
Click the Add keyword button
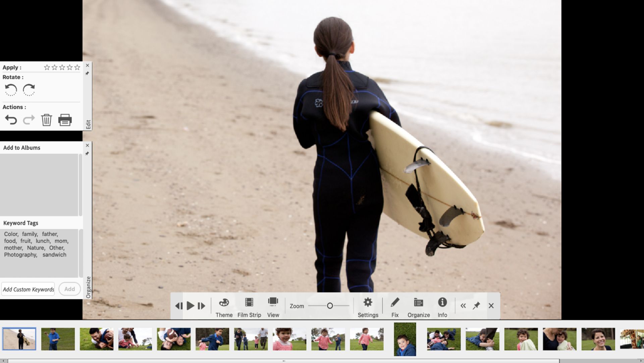[69, 289]
